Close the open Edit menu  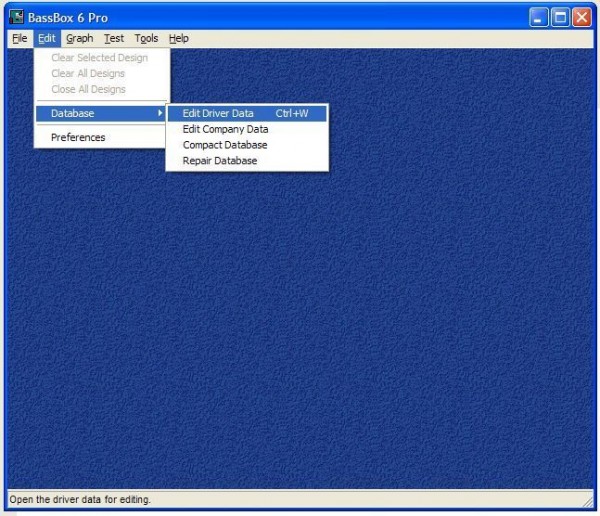47,38
